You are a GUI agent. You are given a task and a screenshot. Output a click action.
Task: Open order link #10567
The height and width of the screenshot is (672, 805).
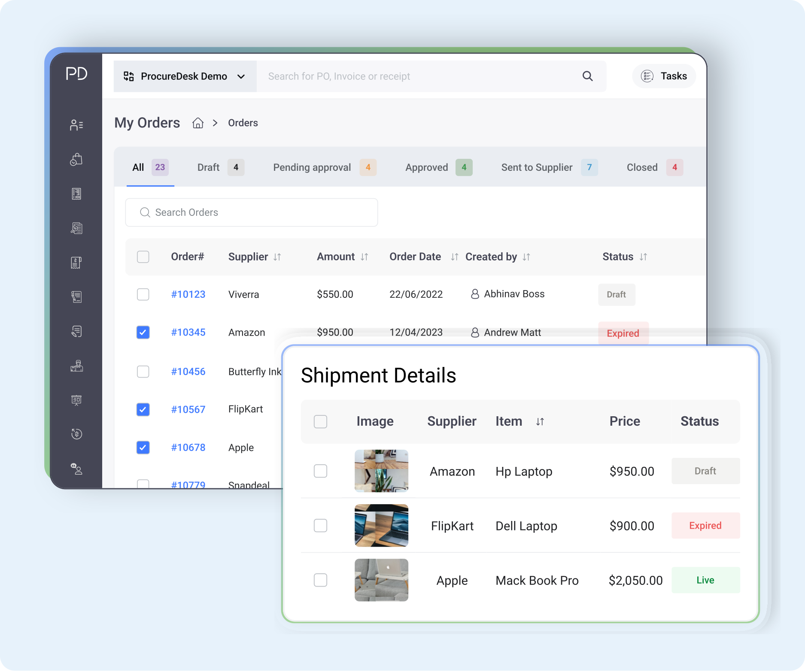188,409
